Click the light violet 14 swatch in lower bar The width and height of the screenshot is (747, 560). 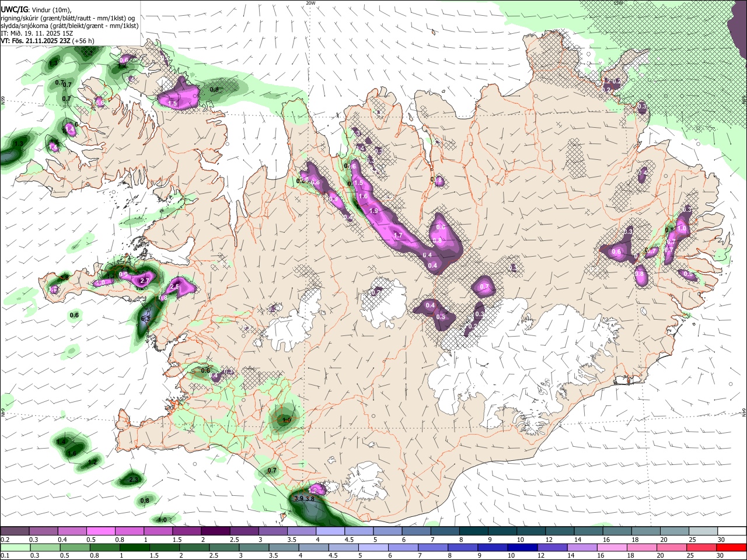coord(582,547)
